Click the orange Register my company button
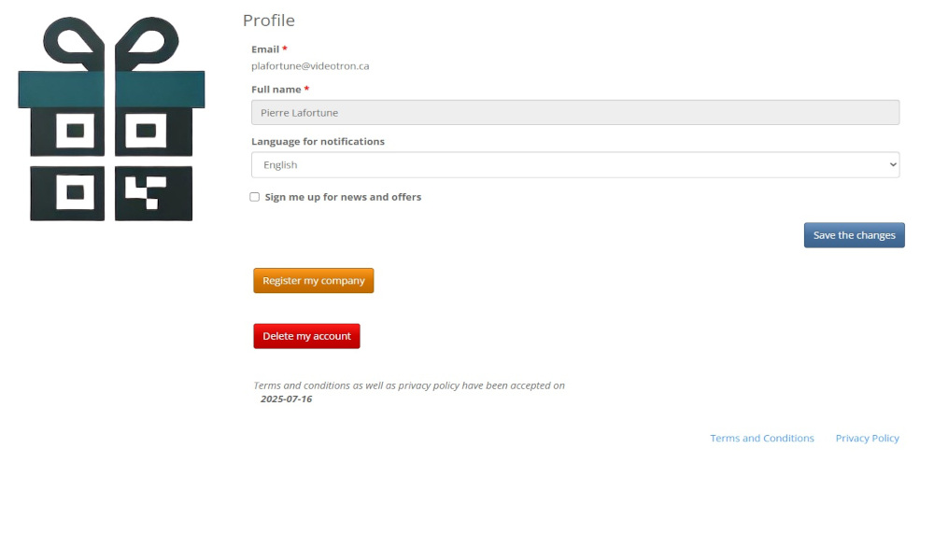The width and height of the screenshot is (934, 560). pos(313,281)
